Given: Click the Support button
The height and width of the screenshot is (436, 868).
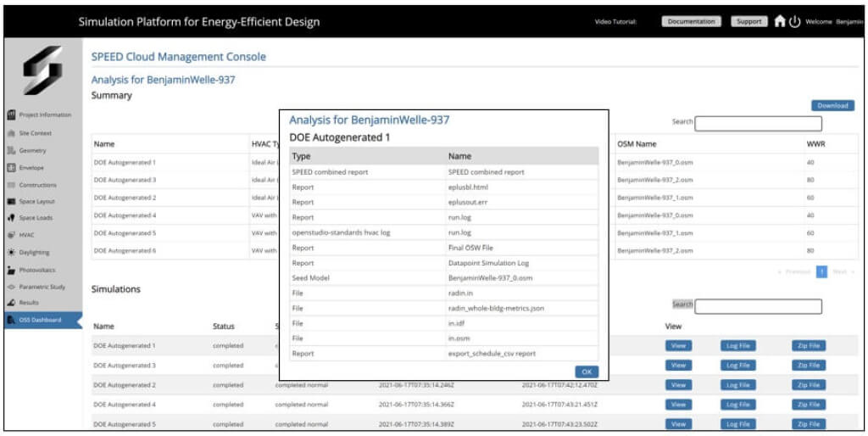Looking at the screenshot, I should pyautogui.click(x=748, y=22).
